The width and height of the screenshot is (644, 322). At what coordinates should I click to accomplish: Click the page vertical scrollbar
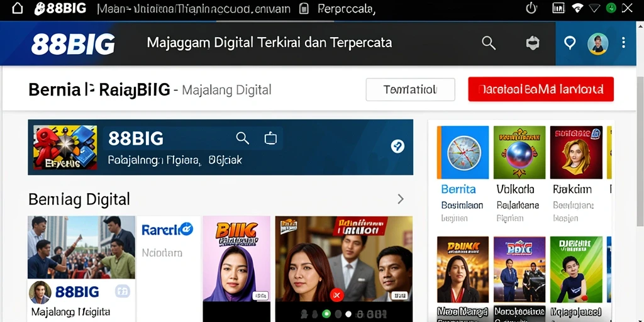click(x=640, y=150)
